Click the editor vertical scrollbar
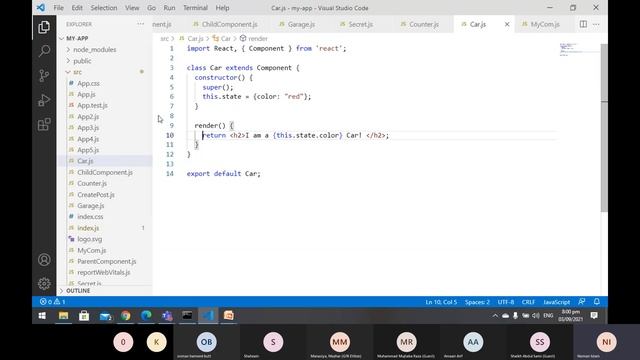640x360 pixels. 604,127
